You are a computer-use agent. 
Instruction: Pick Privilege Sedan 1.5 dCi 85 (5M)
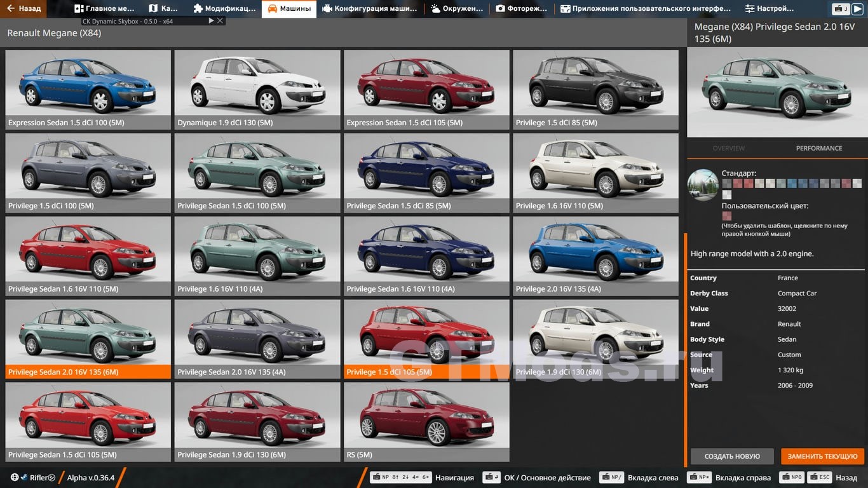point(426,173)
